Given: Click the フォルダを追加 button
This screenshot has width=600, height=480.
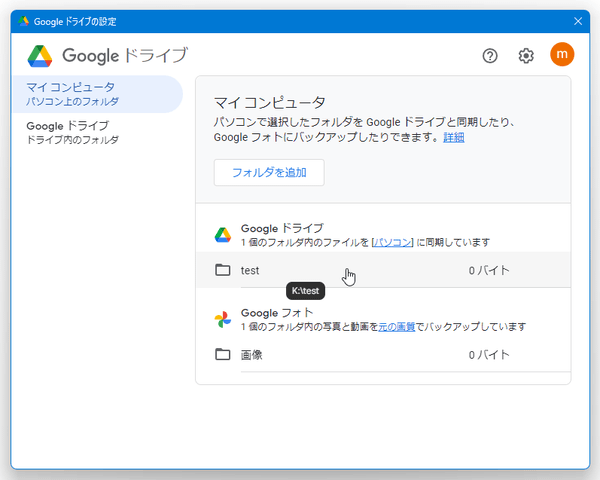Looking at the screenshot, I should click(269, 173).
